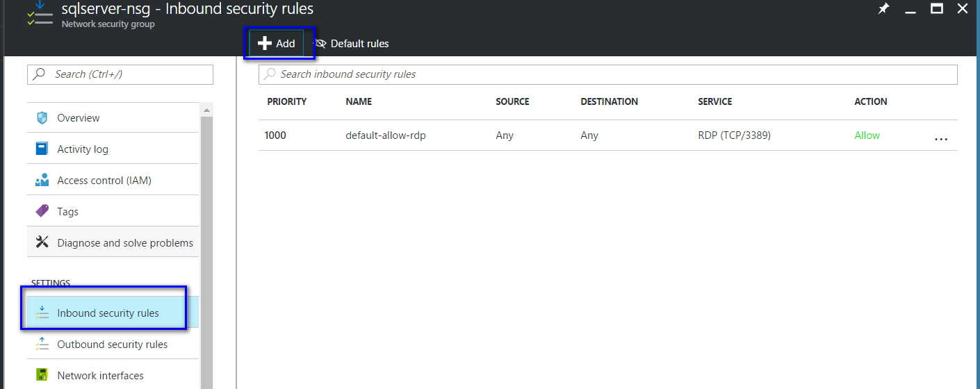
Task: Sort by the ACTION column header
Action: click(871, 101)
